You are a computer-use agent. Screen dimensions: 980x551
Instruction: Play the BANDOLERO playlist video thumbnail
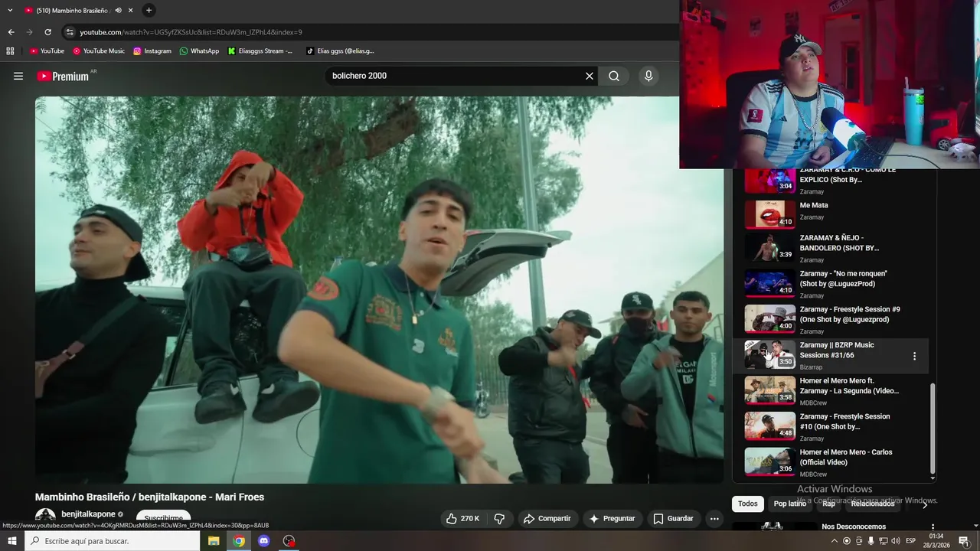pyautogui.click(x=770, y=247)
